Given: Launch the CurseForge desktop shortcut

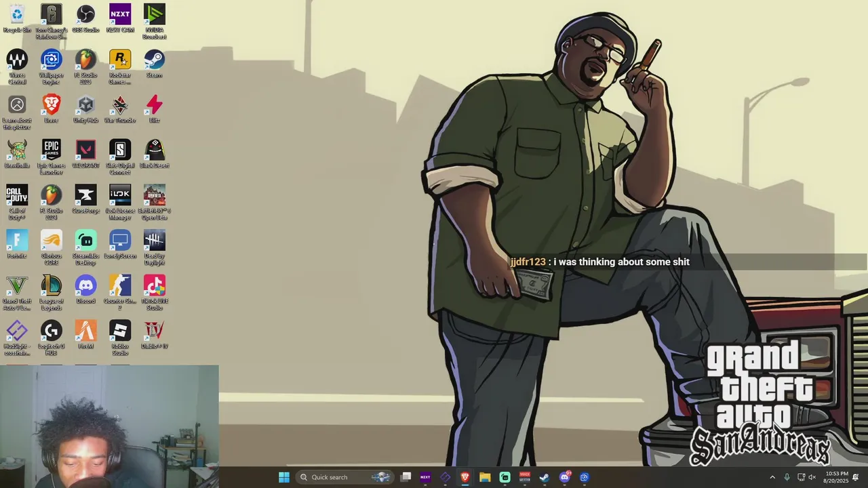Looking at the screenshot, I should (85, 199).
